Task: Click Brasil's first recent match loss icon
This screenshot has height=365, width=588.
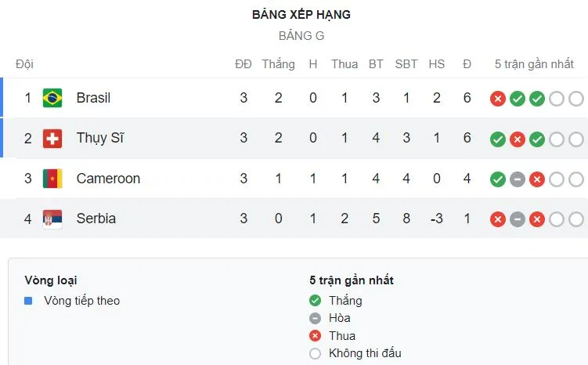Action: 497,99
